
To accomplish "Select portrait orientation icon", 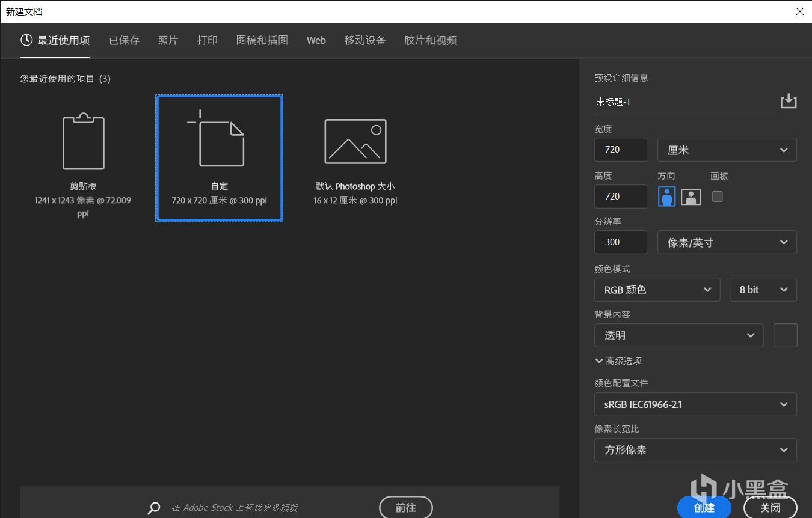I will coord(666,197).
